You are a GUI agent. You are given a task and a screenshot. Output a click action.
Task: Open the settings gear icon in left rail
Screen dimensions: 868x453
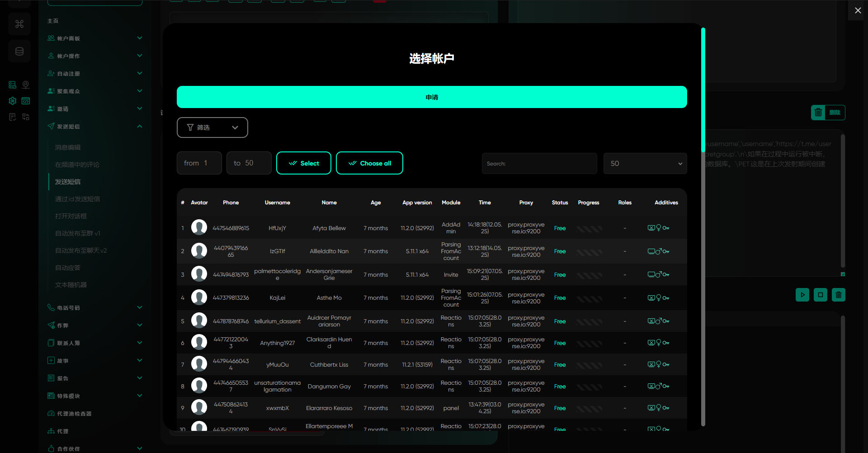tap(13, 101)
